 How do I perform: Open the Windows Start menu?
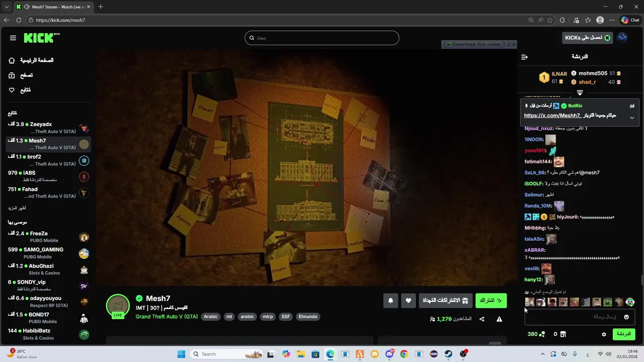pos(182,354)
